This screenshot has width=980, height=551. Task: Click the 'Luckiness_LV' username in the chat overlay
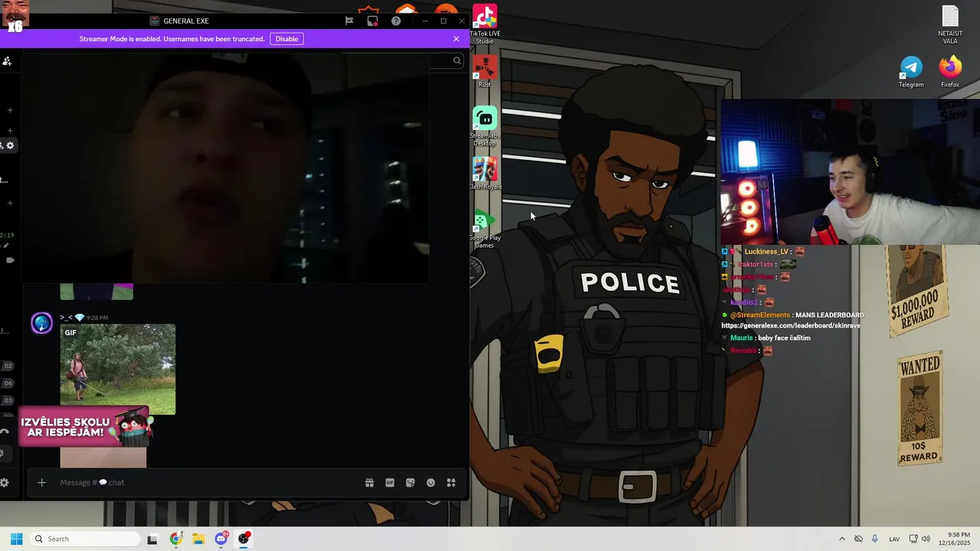pos(766,251)
